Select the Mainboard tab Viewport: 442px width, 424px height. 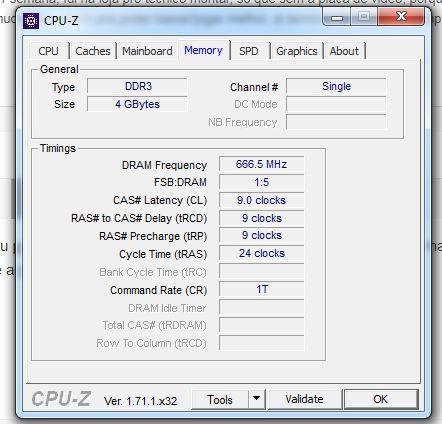pyautogui.click(x=147, y=51)
